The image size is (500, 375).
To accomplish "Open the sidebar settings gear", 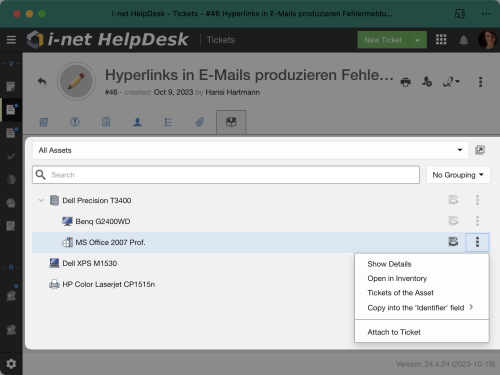I will (11, 364).
